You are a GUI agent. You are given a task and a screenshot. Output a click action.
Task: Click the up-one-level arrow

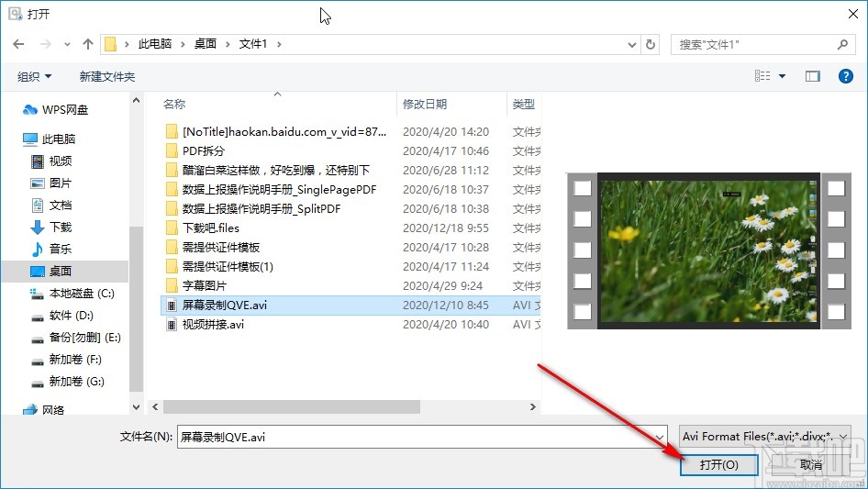click(87, 44)
